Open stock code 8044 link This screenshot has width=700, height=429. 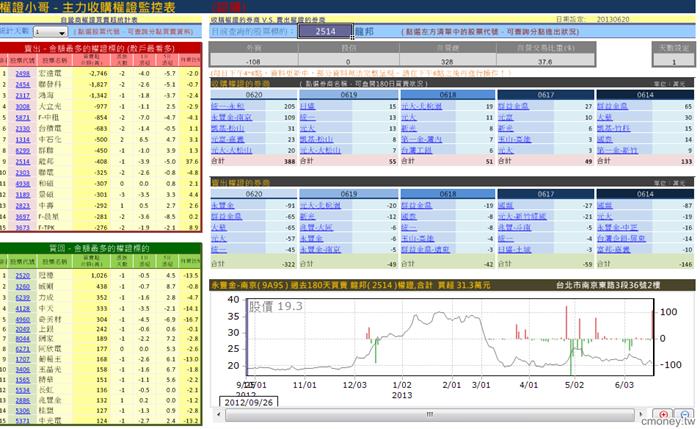click(x=23, y=339)
